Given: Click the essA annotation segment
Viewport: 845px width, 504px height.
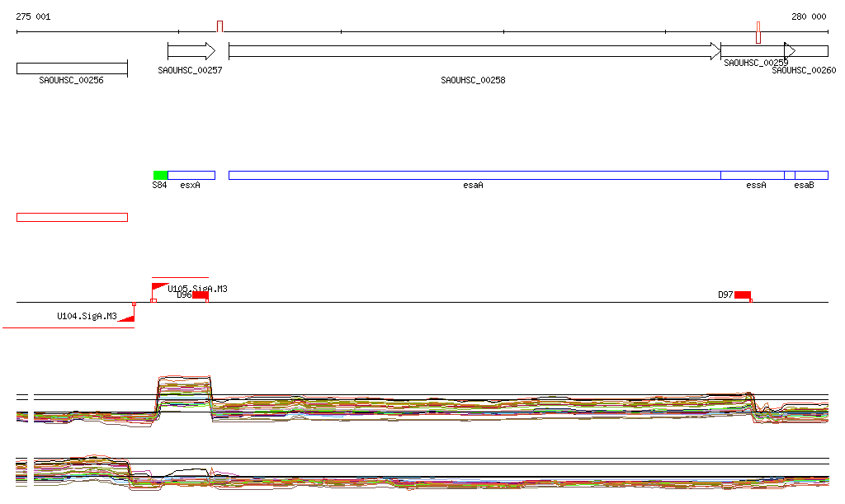Looking at the screenshot, I should tap(752, 175).
